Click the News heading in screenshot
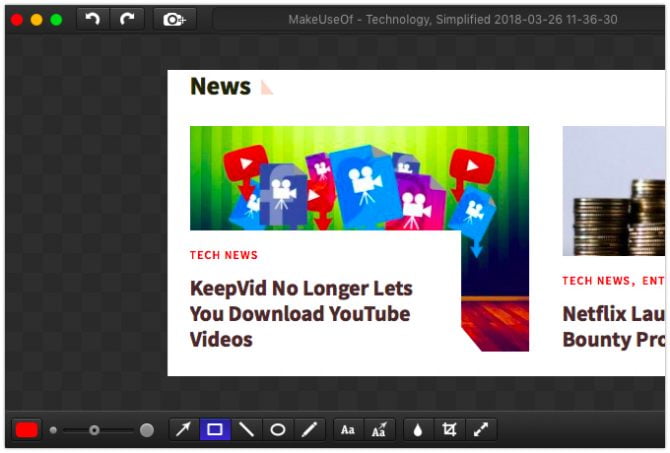 [x=220, y=86]
